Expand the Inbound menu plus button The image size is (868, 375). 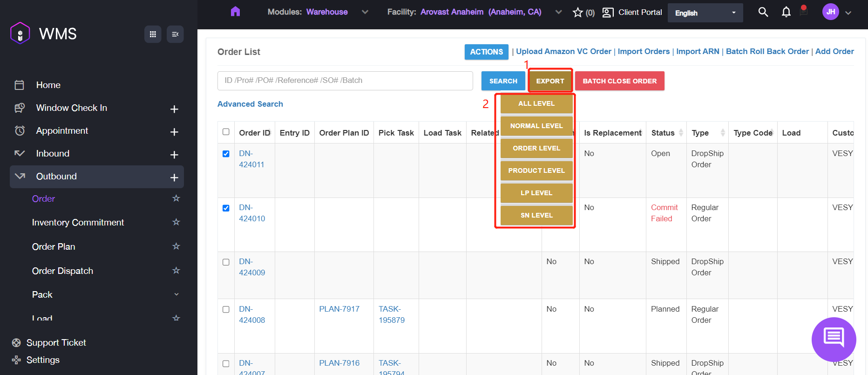click(174, 155)
